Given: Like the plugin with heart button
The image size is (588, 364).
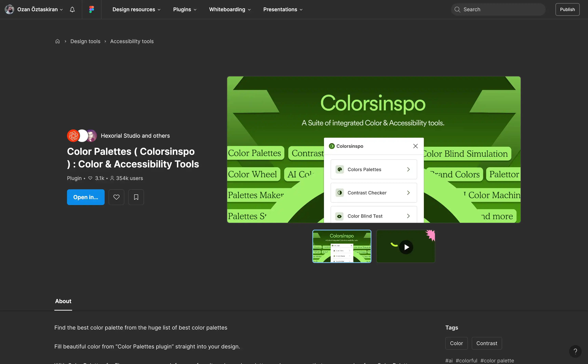Looking at the screenshot, I should (116, 197).
